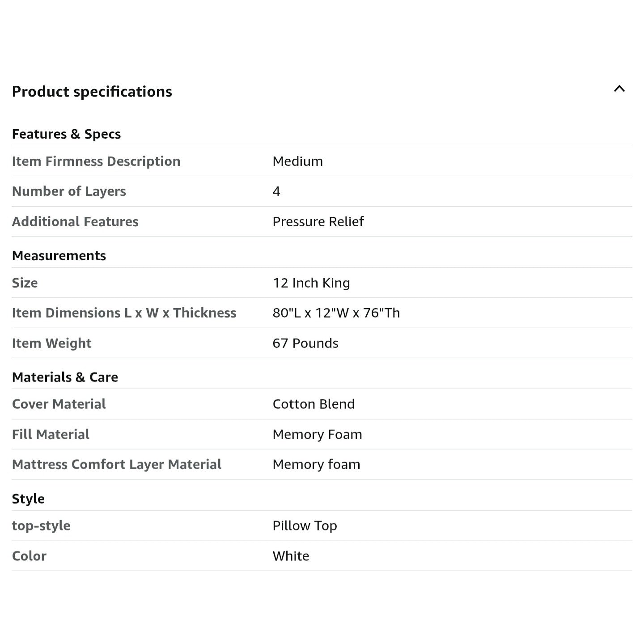
Task: Click the Measurements section header
Action: pyautogui.click(x=59, y=256)
